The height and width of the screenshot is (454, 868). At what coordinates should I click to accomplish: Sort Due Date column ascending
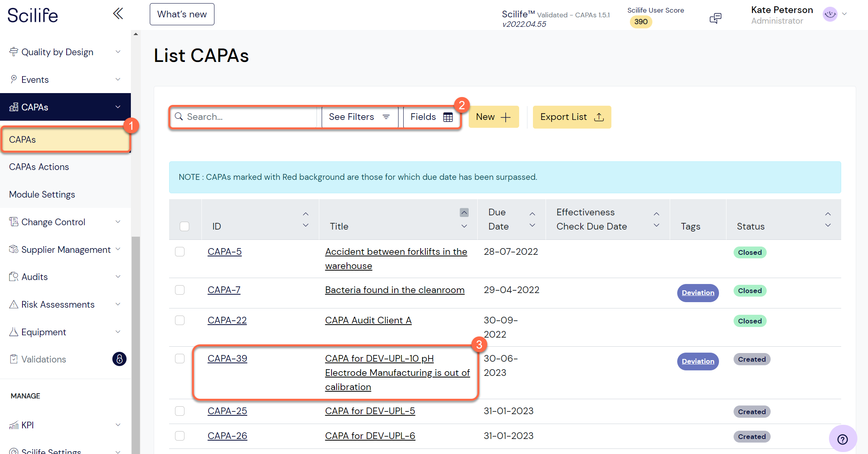533,214
